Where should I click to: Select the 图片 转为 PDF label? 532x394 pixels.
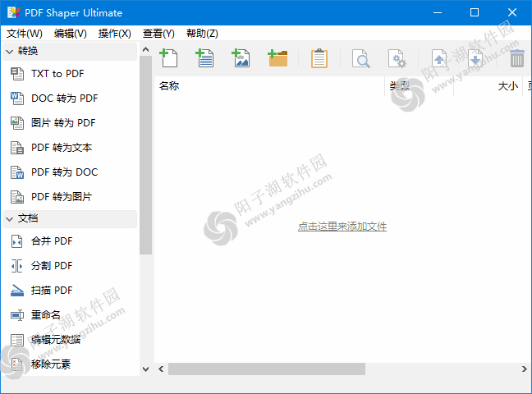point(63,123)
